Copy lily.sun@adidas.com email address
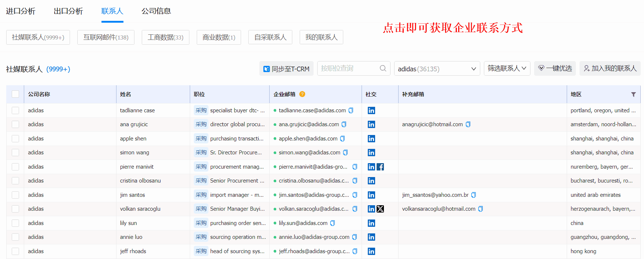Viewport: 644px width, 259px height. (x=333, y=223)
